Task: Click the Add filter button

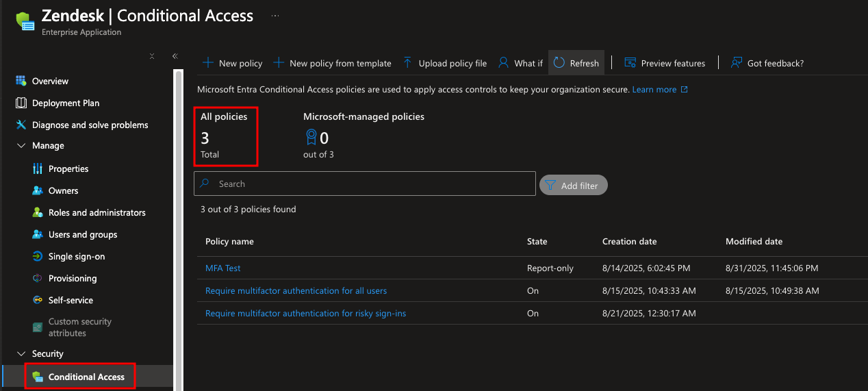Action: (573, 186)
